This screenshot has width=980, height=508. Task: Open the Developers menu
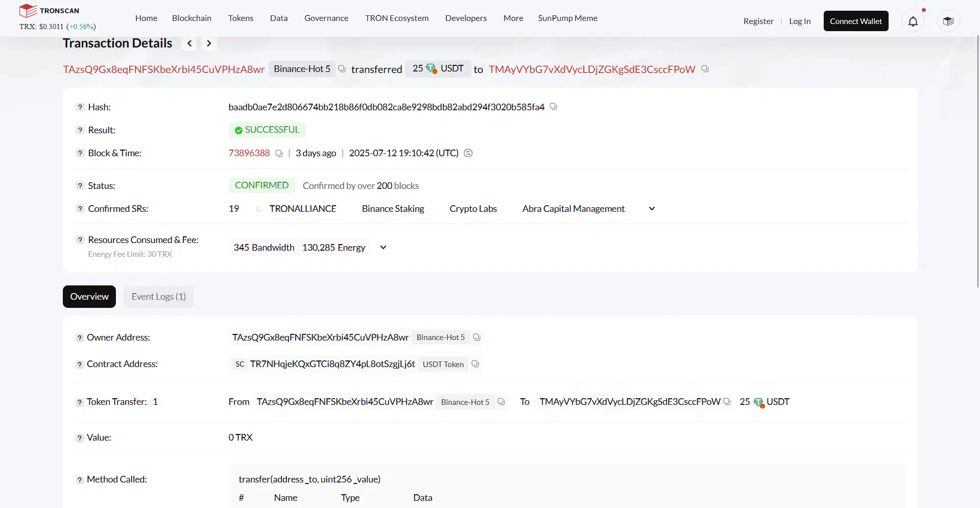click(x=466, y=18)
